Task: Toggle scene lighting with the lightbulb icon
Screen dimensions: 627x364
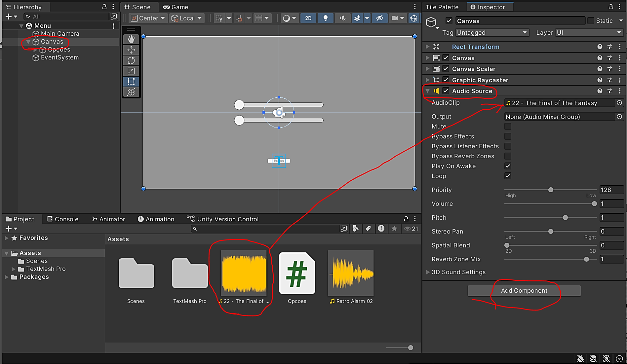Action: coord(325,18)
